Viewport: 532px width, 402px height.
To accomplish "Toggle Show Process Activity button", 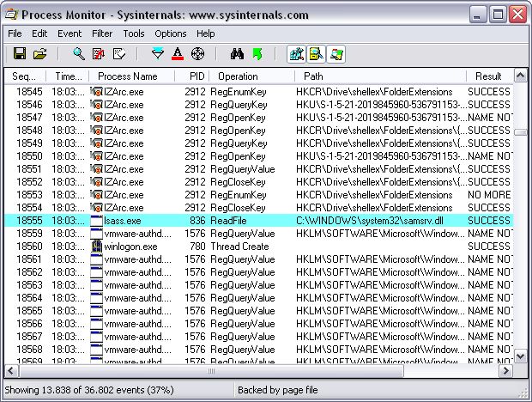I will tap(336, 54).
